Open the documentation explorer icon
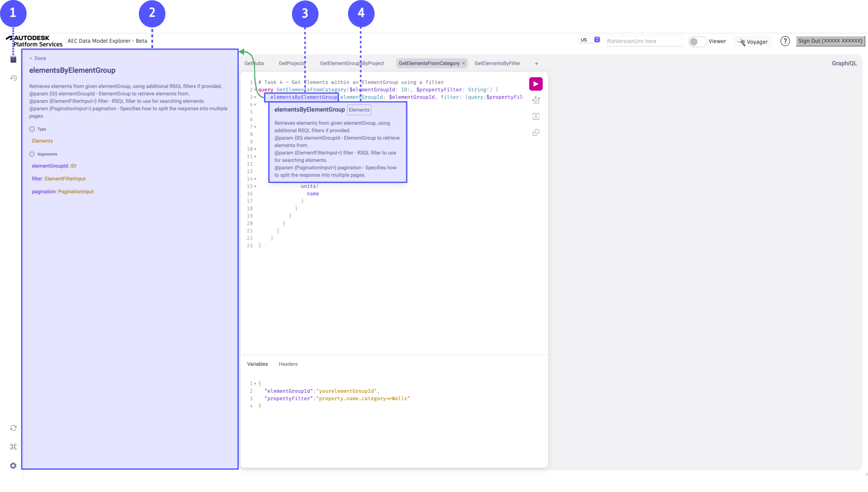This screenshot has width=868, height=492. [13, 59]
